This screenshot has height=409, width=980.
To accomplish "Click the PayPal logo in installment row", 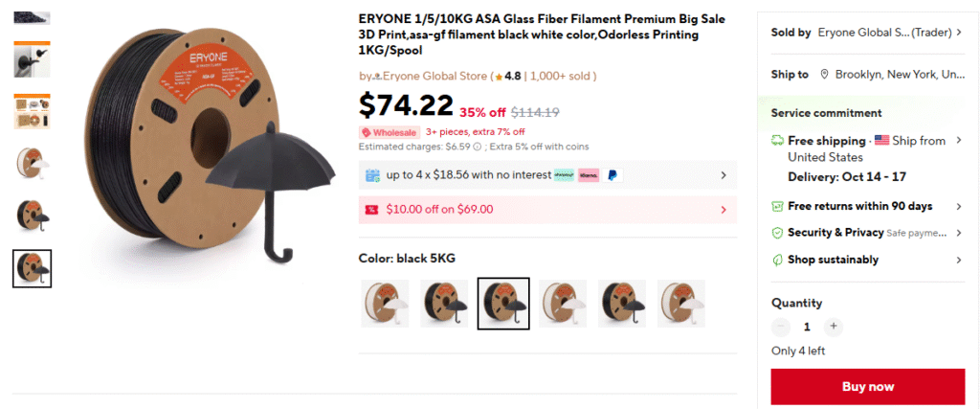I will pos(613,175).
